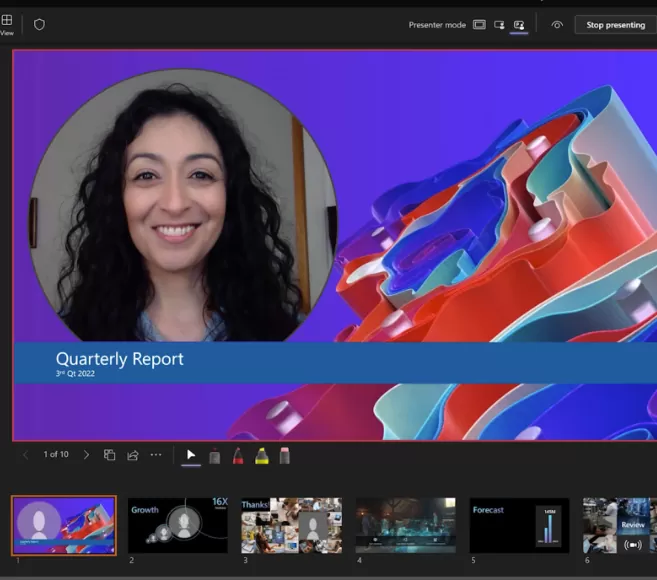Select side-by-side presenter mode

(499, 24)
